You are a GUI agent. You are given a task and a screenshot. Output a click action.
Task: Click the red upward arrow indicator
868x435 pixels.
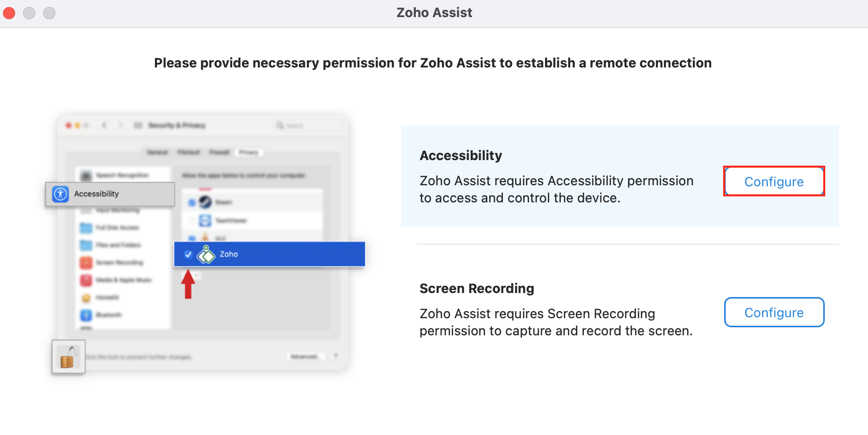click(188, 284)
